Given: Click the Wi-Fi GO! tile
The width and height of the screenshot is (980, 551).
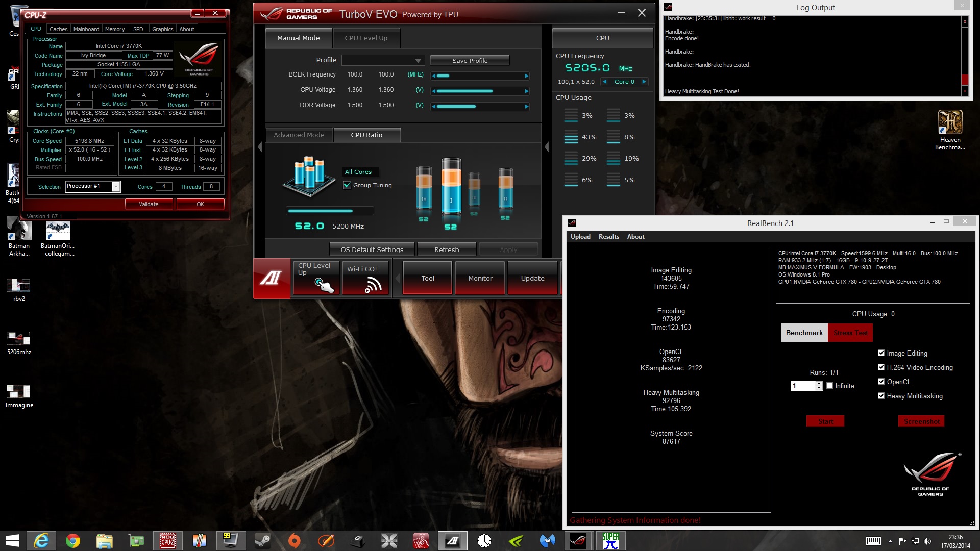Looking at the screenshot, I should (365, 278).
